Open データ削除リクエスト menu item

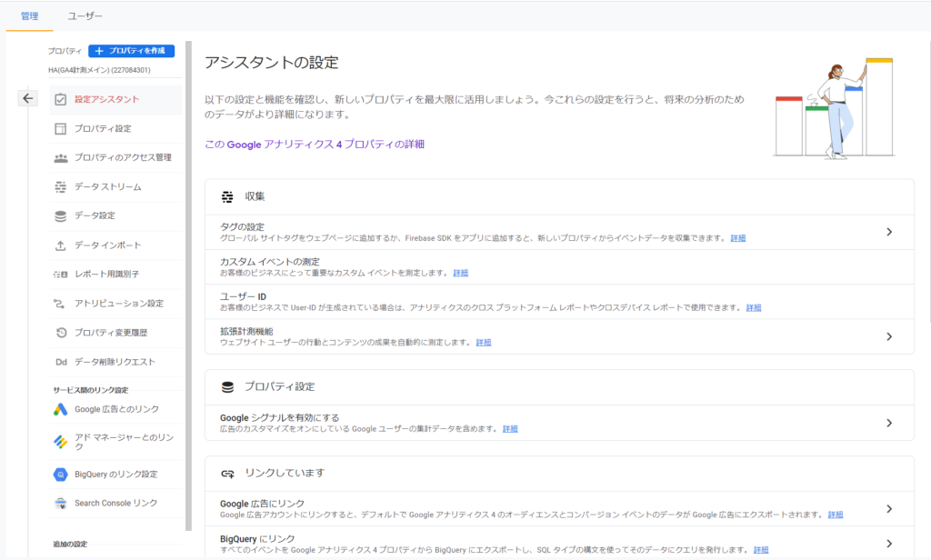[115, 362]
